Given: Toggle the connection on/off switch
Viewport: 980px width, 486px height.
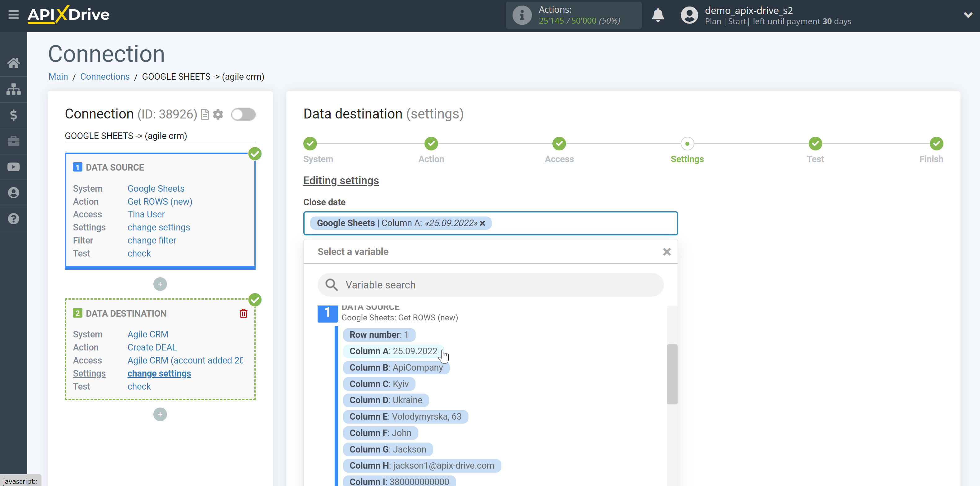Looking at the screenshot, I should pyautogui.click(x=243, y=114).
